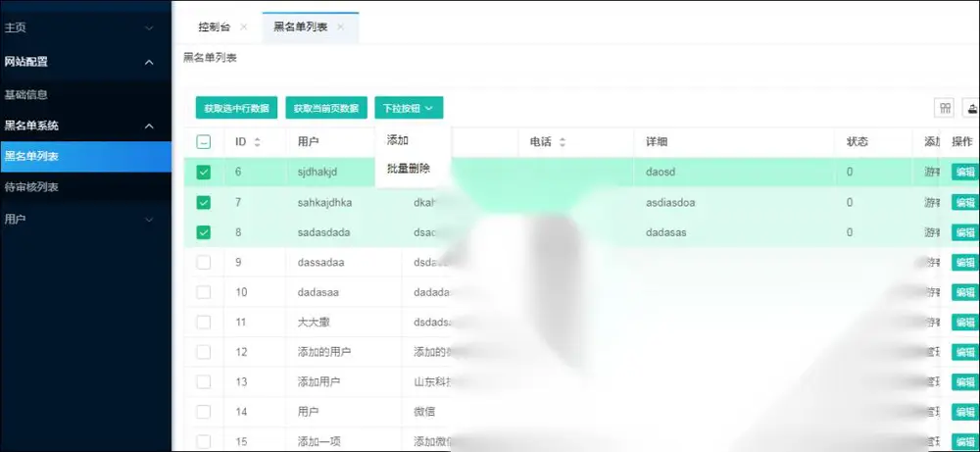
Task: Expand the 用户 sidebar menu chevron
Action: 149,220
